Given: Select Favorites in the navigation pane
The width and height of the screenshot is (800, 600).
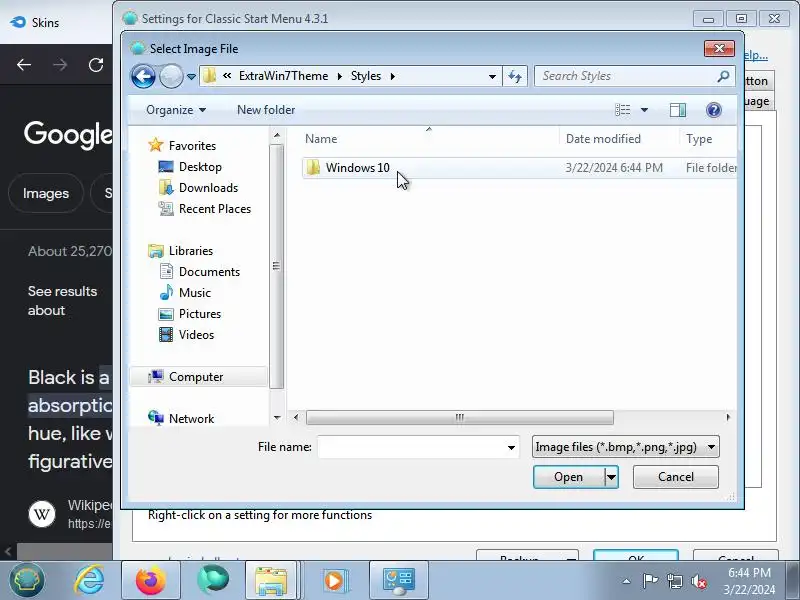Looking at the screenshot, I should click(192, 146).
